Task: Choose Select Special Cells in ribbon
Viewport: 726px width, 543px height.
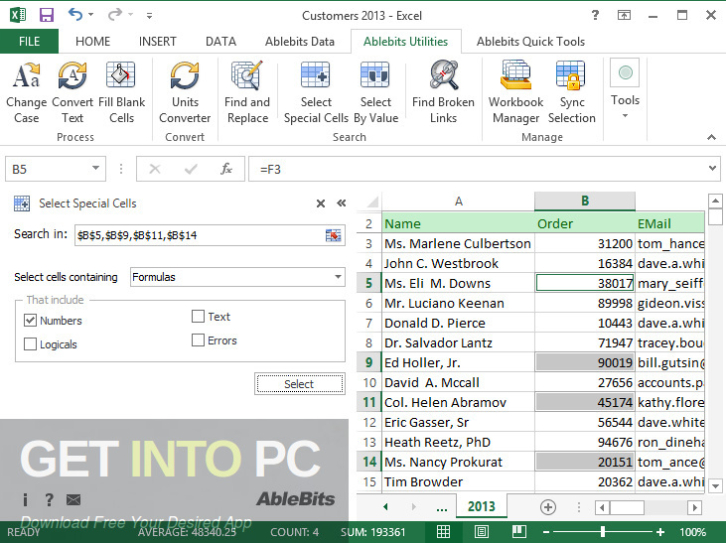Action: (x=316, y=93)
